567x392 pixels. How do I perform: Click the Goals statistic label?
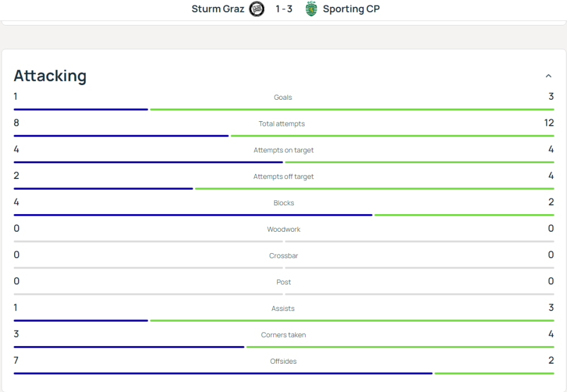tap(282, 97)
